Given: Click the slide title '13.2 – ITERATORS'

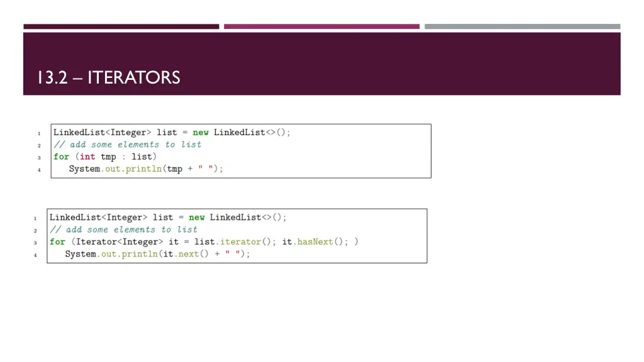Looking at the screenshot, I should [109, 77].
